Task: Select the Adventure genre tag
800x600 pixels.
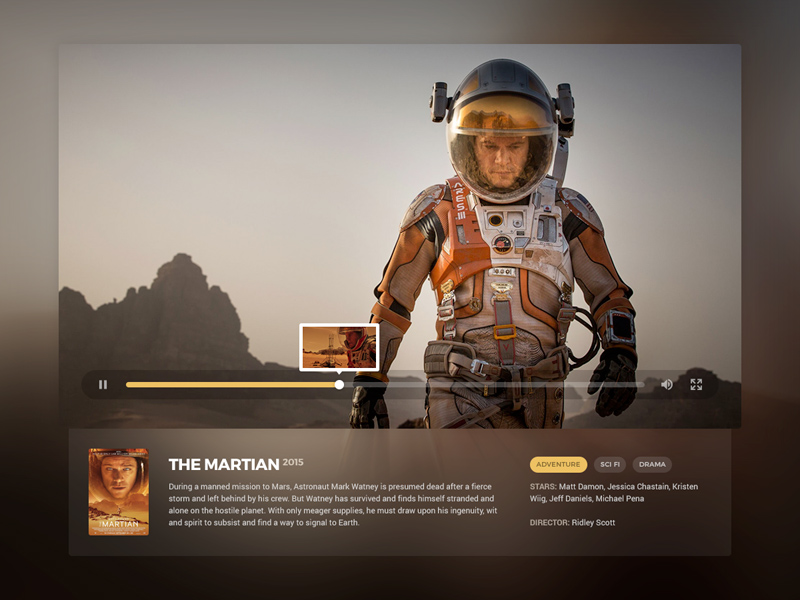Action: [558, 464]
